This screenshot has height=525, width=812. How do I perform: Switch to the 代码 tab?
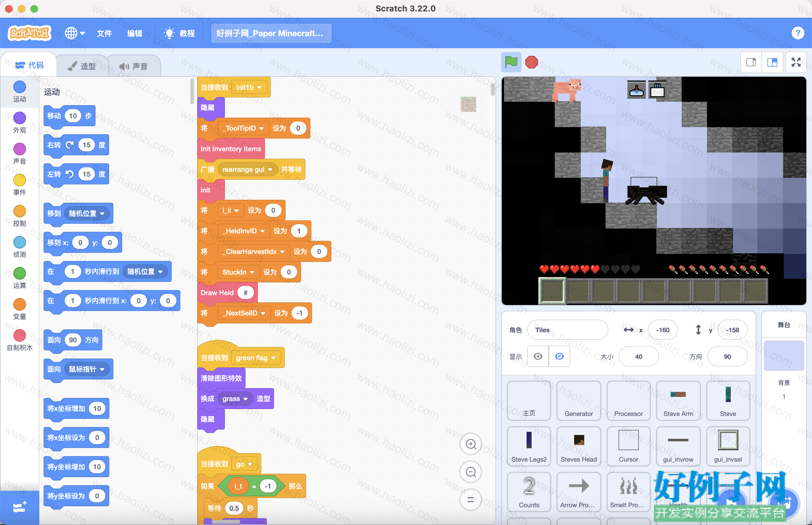pos(29,65)
